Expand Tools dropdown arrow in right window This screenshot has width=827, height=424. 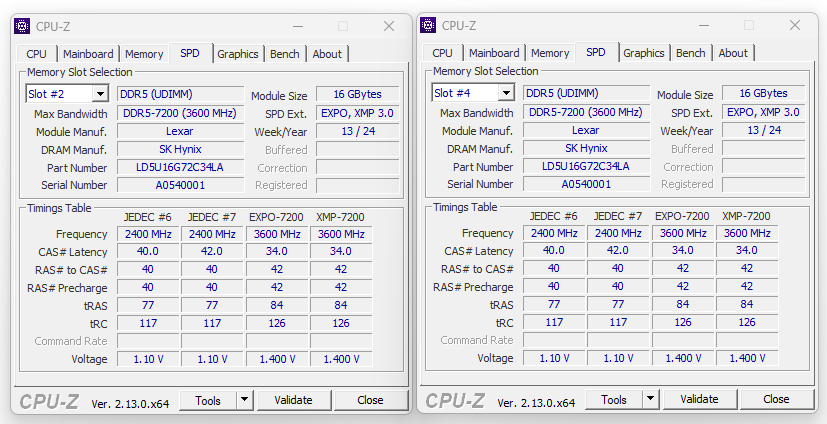(650, 399)
